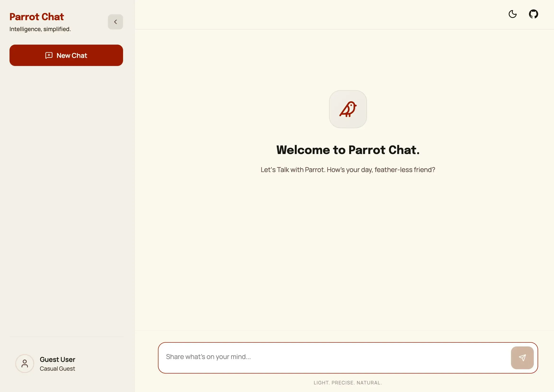Click the message-plus icon in New Chat
Image resolution: width=554 pixels, height=392 pixels.
pos(49,55)
